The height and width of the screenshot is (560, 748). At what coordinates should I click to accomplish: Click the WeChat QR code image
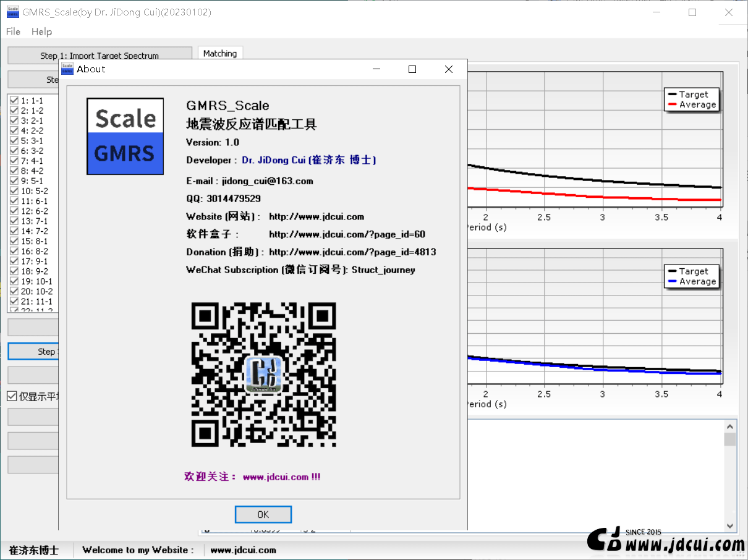pyautogui.click(x=264, y=375)
